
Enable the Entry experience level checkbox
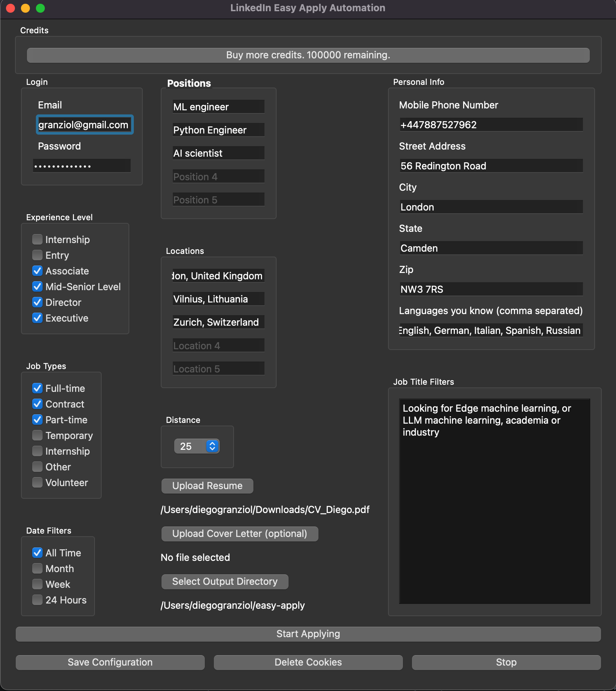[x=37, y=255]
